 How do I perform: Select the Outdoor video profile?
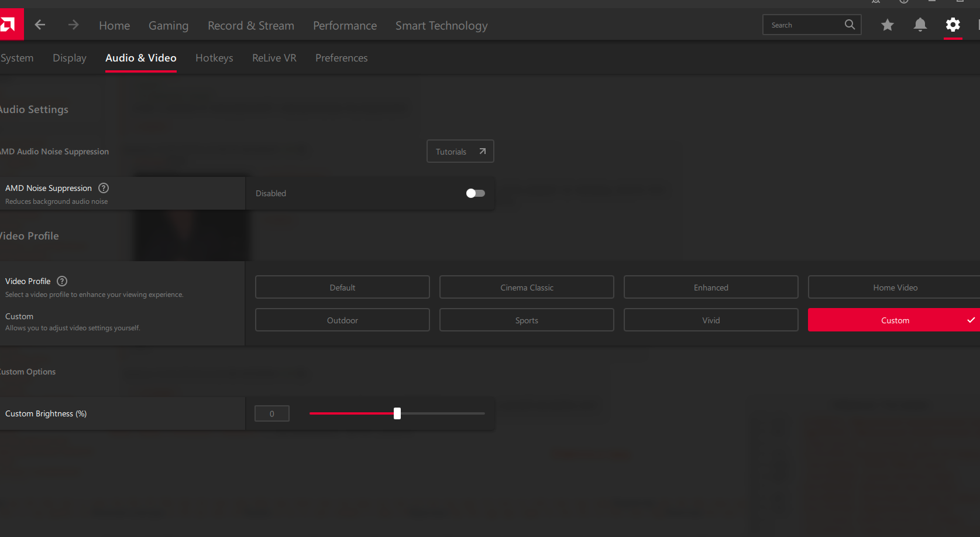pos(342,320)
